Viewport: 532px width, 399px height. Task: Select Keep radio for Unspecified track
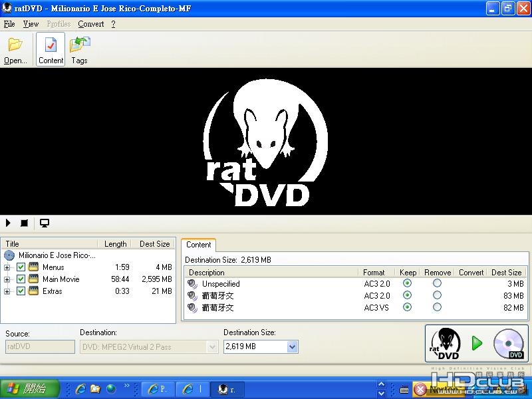[407, 283]
